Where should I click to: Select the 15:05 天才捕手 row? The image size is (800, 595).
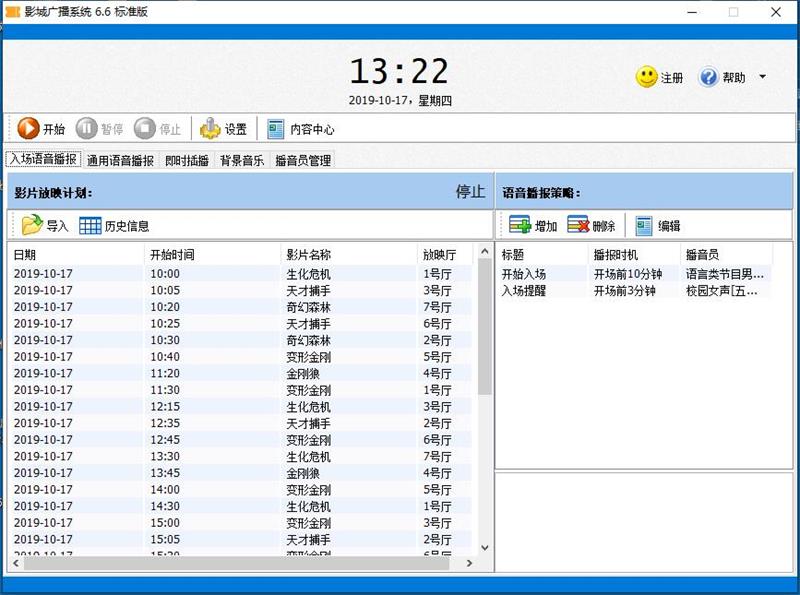point(241,539)
